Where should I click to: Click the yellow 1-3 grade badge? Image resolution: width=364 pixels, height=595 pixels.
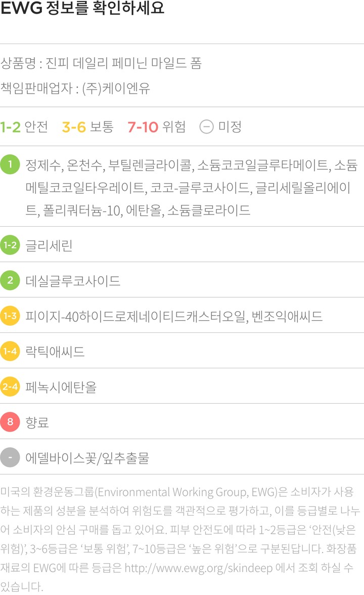[x=10, y=316]
